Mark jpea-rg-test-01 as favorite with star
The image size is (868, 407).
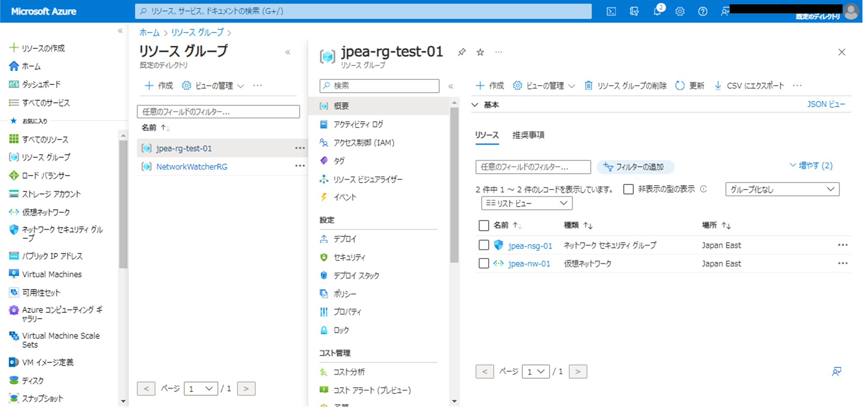pos(480,52)
